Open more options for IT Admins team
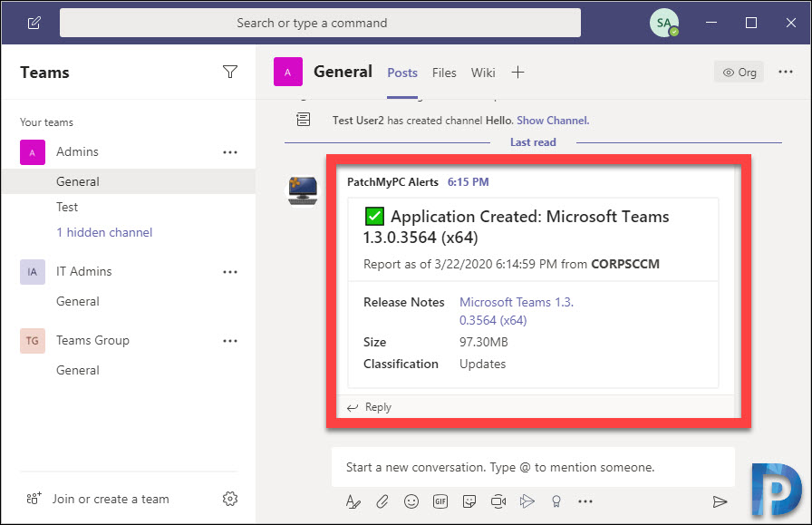This screenshot has width=812, height=525. pos(230,272)
